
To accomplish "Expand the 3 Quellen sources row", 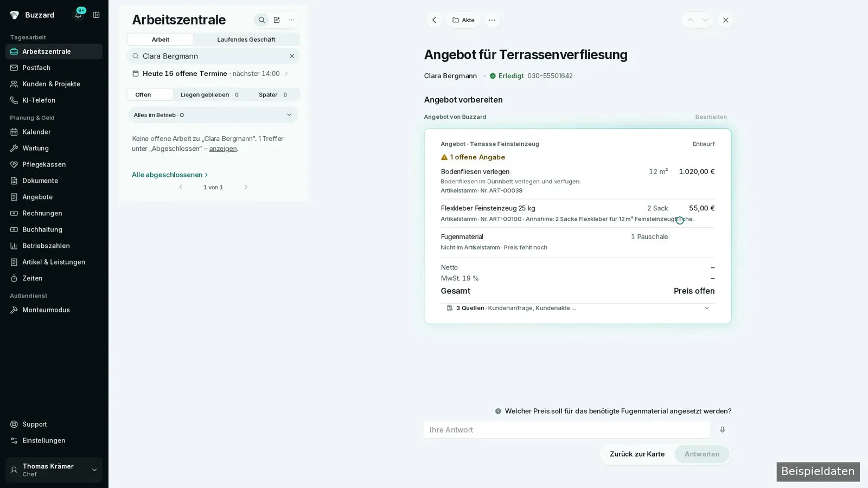I will 578,308.
